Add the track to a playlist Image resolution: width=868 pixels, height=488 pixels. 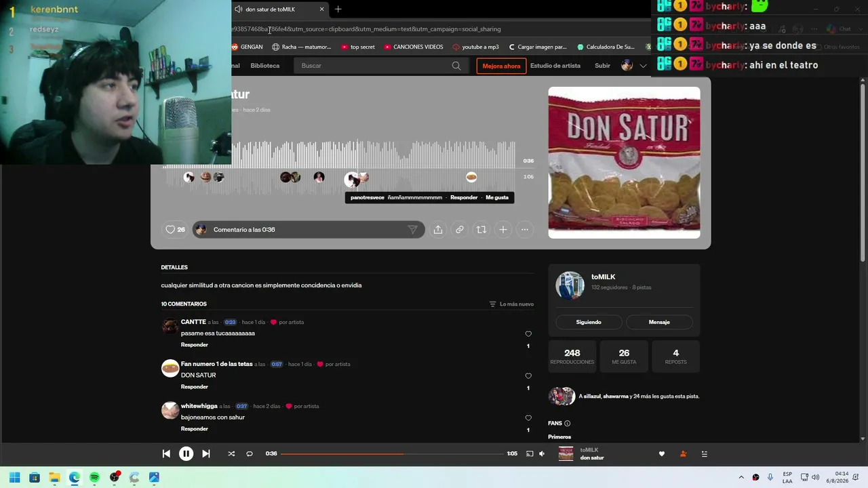click(x=503, y=230)
